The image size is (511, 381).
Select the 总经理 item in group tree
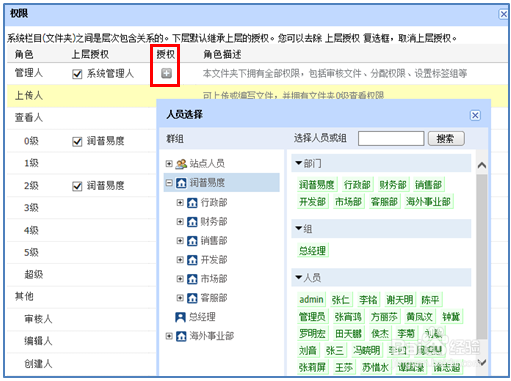pyautogui.click(x=202, y=317)
